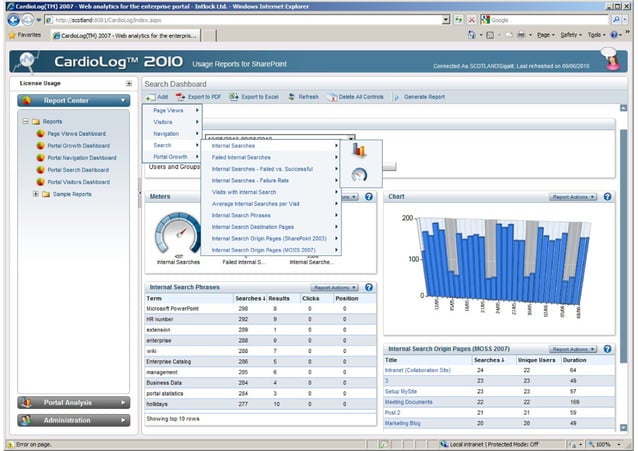
Task: Click Delete All Controls in toolbar
Action: (x=356, y=97)
